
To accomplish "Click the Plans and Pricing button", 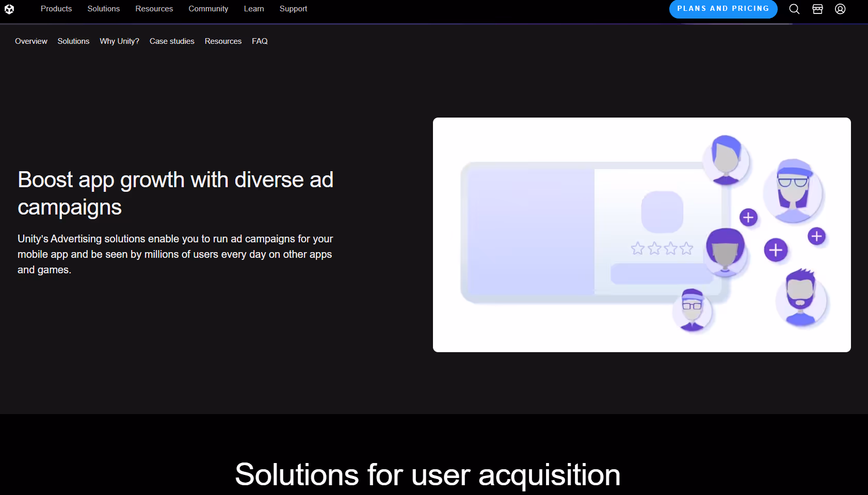I will coord(723,9).
